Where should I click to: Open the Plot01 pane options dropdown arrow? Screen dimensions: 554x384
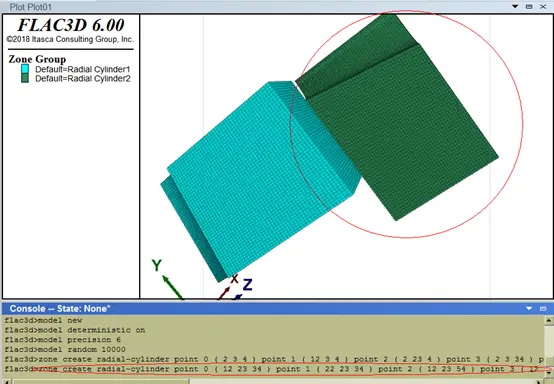[515, 6]
